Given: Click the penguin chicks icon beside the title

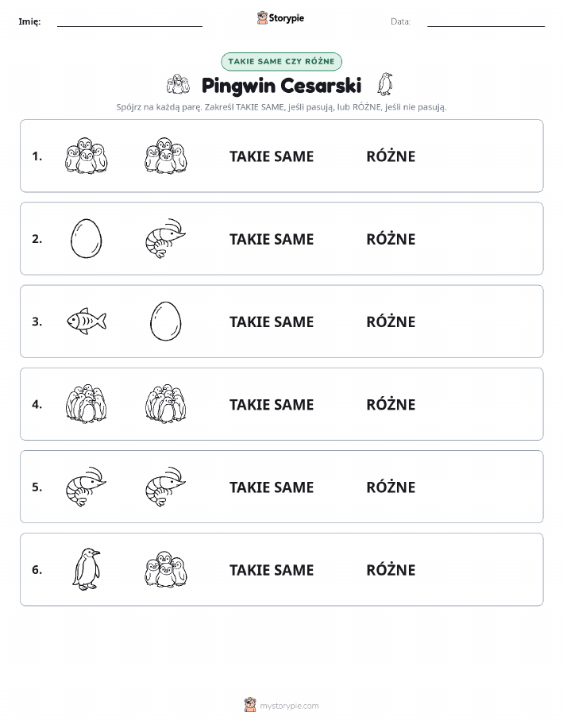Looking at the screenshot, I should click(x=179, y=84).
